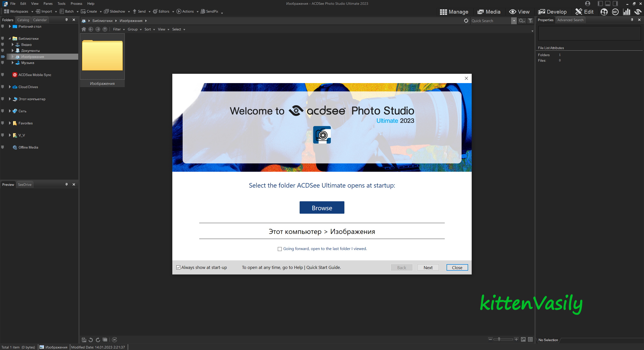
Task: Expand the Этот компьютер tree node
Action: pyautogui.click(x=10, y=99)
